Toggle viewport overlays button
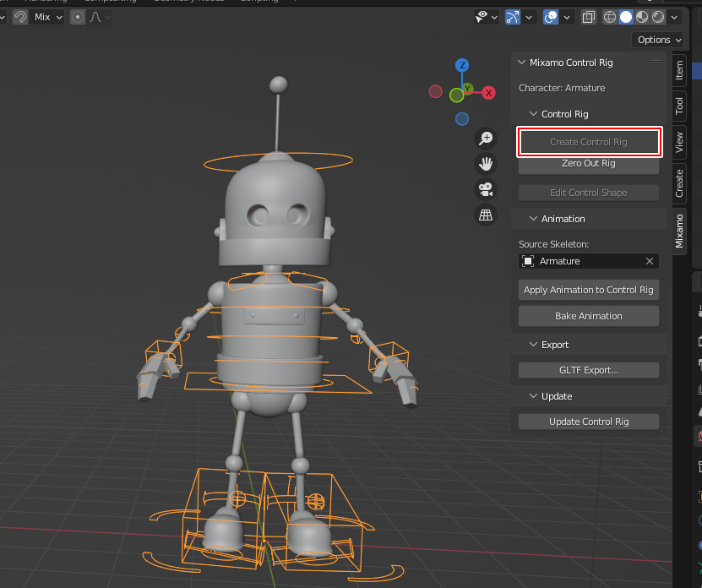The image size is (702, 588). pos(551,17)
